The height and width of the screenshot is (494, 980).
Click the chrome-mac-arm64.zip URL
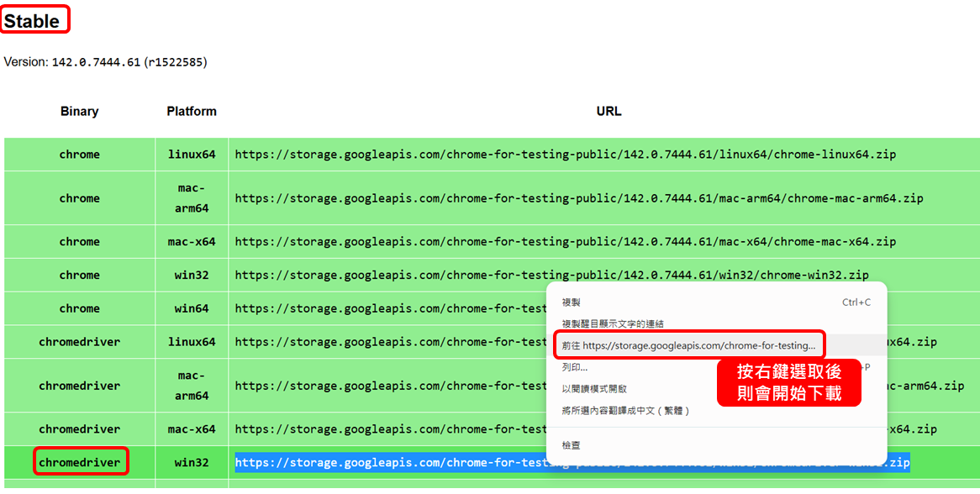(x=578, y=198)
